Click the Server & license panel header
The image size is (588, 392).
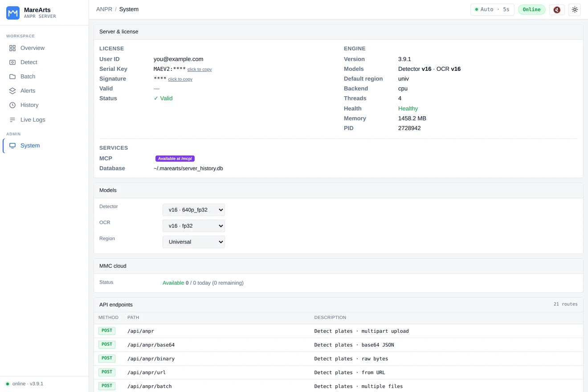coord(339,32)
